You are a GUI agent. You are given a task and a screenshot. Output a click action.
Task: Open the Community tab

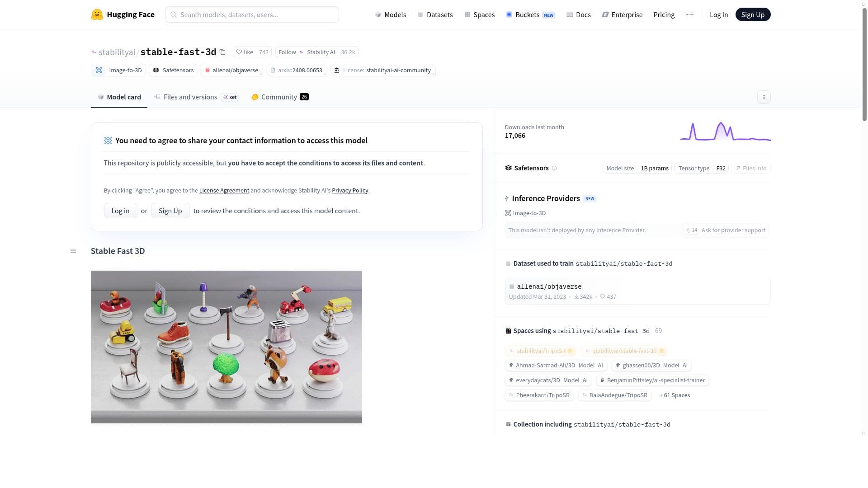click(x=279, y=97)
